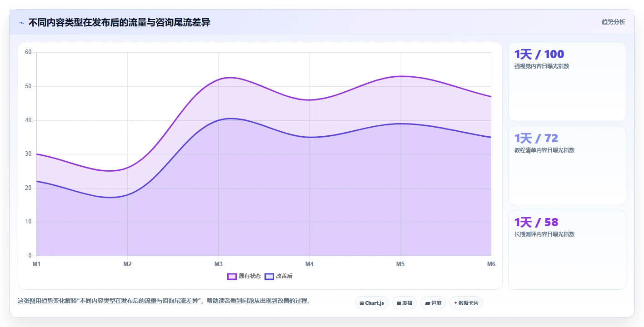This screenshot has height=327, width=644.
Task: Click the M4 axis label
Action: (x=310, y=264)
